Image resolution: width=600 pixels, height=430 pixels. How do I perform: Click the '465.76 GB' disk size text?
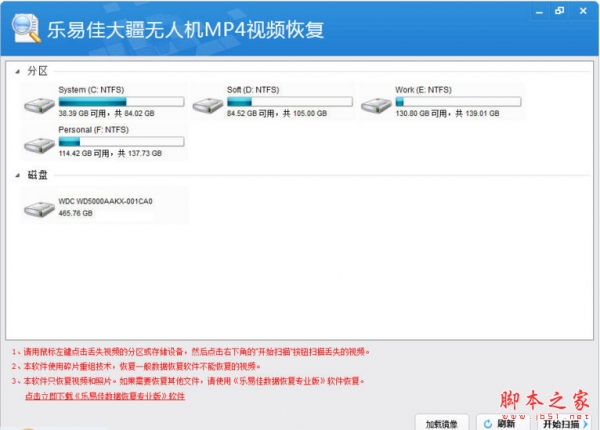75,213
